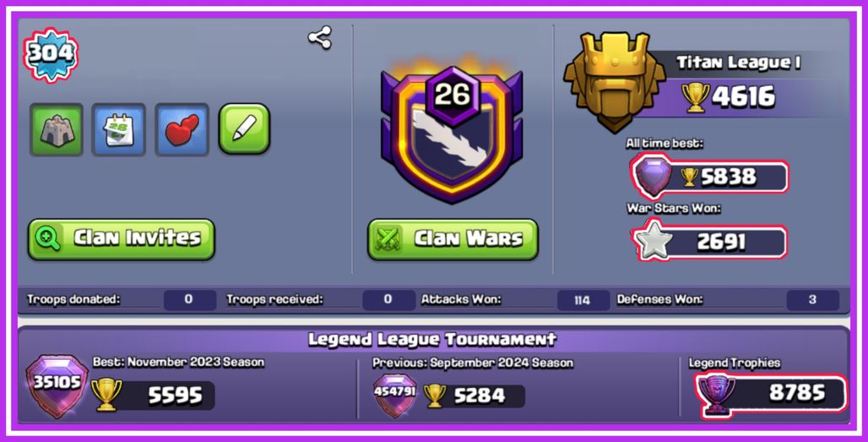Tap the War Stars Won silver star
868x442 pixels.
coord(654,241)
